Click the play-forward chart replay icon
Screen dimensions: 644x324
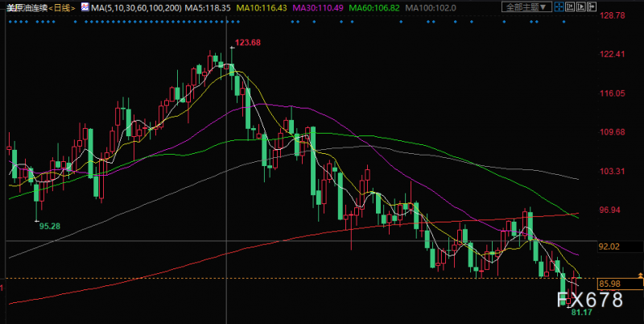[x=580, y=6]
